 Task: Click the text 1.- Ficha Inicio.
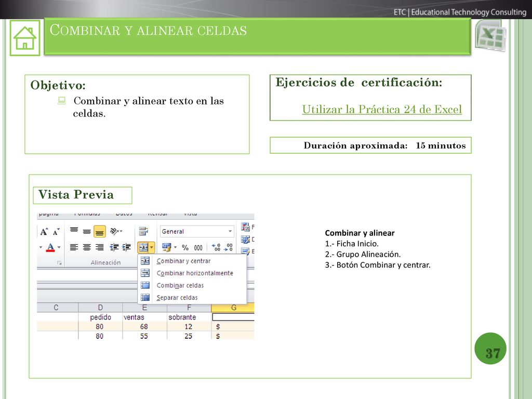352,244
